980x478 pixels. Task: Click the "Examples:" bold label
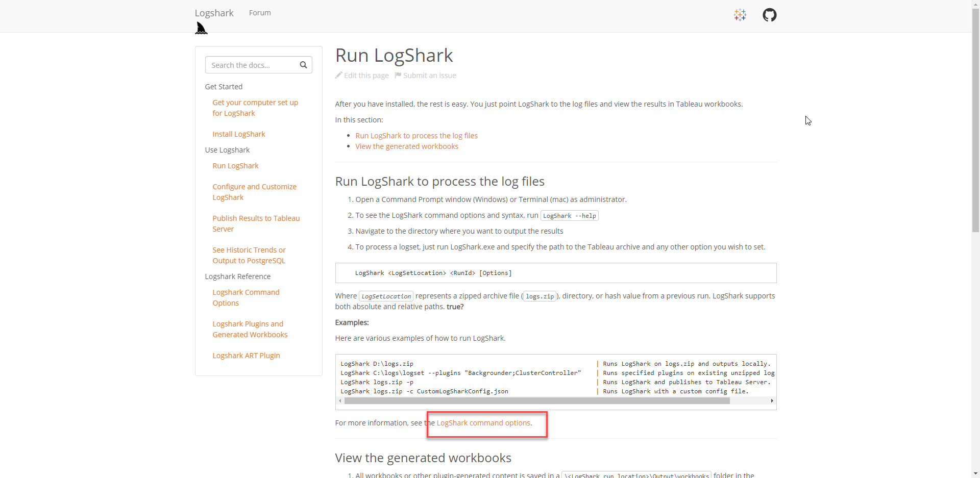pyautogui.click(x=352, y=322)
